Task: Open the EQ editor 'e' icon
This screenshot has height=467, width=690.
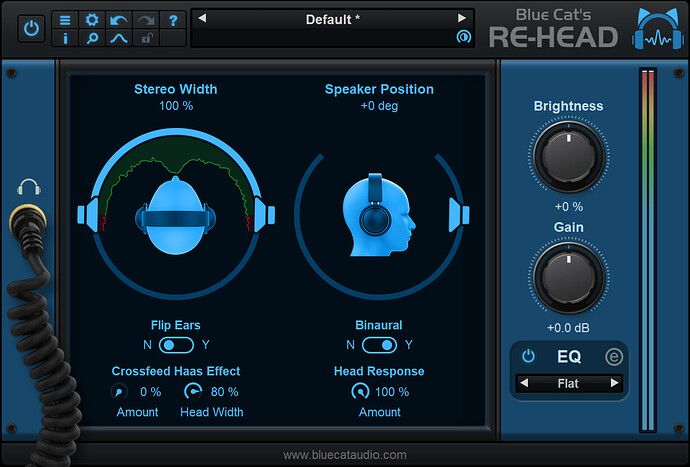Action: pos(614,356)
